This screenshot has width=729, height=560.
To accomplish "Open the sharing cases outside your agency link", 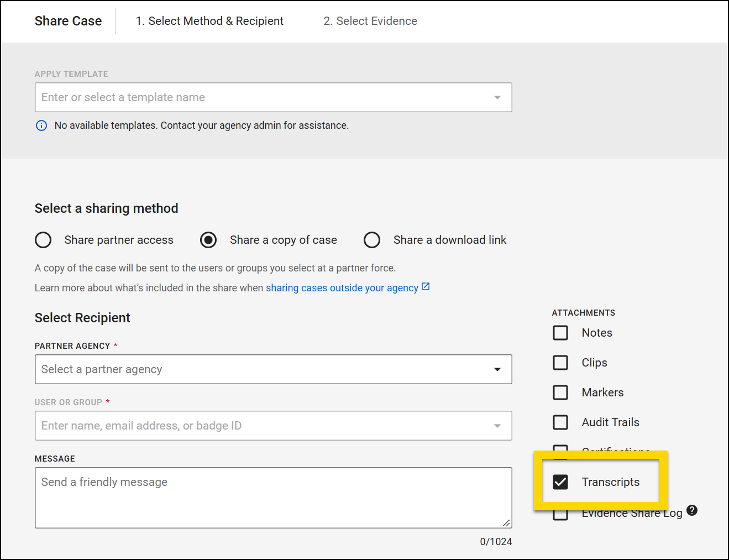I will click(342, 287).
